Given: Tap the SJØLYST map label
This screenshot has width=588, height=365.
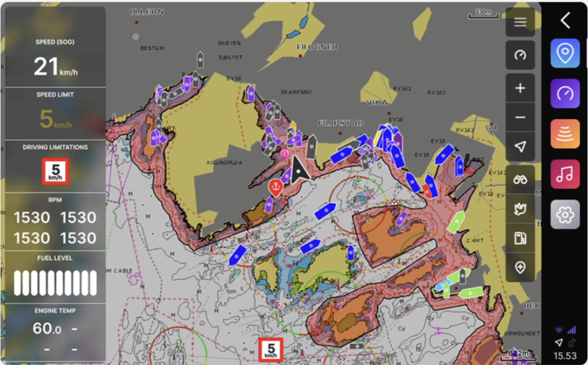Looking at the screenshot, I should [231, 57].
